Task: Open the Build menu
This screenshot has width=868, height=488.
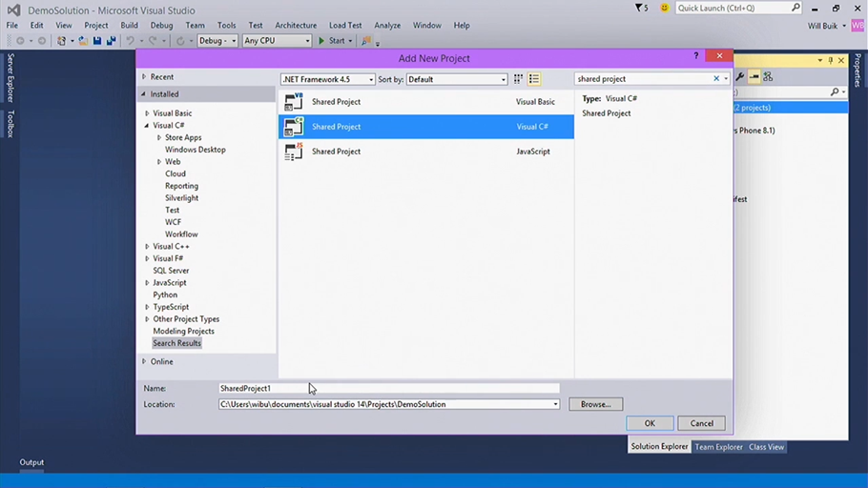Action: click(x=129, y=26)
